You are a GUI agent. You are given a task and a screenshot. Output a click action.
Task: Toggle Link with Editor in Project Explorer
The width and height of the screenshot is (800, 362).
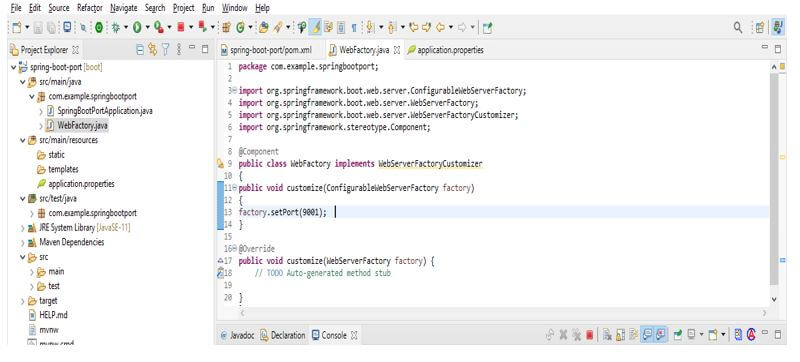coord(152,49)
